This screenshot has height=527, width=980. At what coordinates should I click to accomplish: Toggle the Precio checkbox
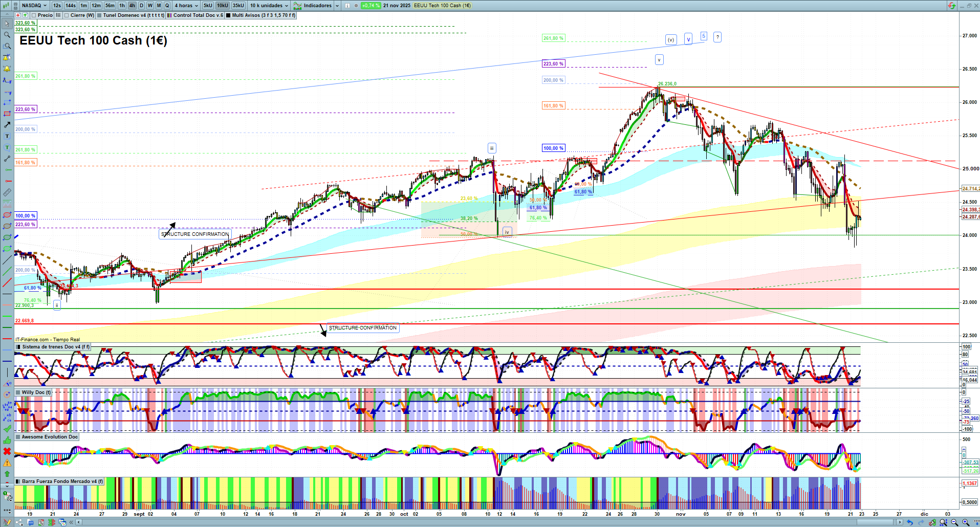coord(34,15)
